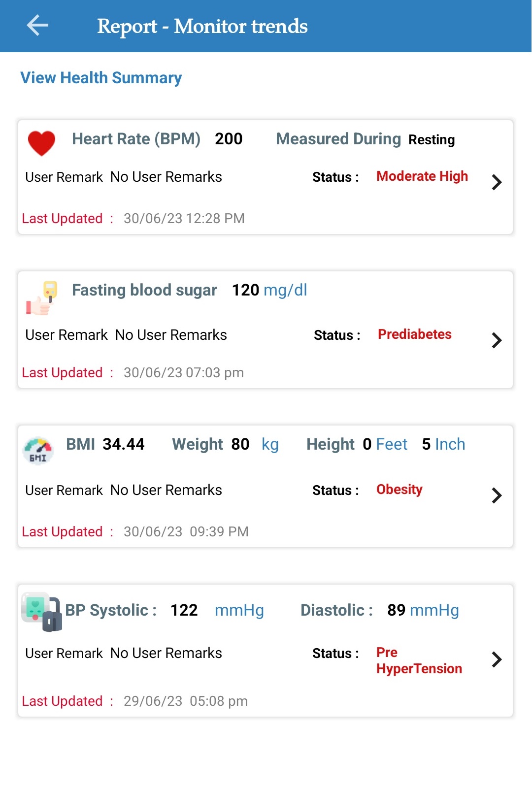
Task: Tap the red heart icon
Action: [41, 143]
